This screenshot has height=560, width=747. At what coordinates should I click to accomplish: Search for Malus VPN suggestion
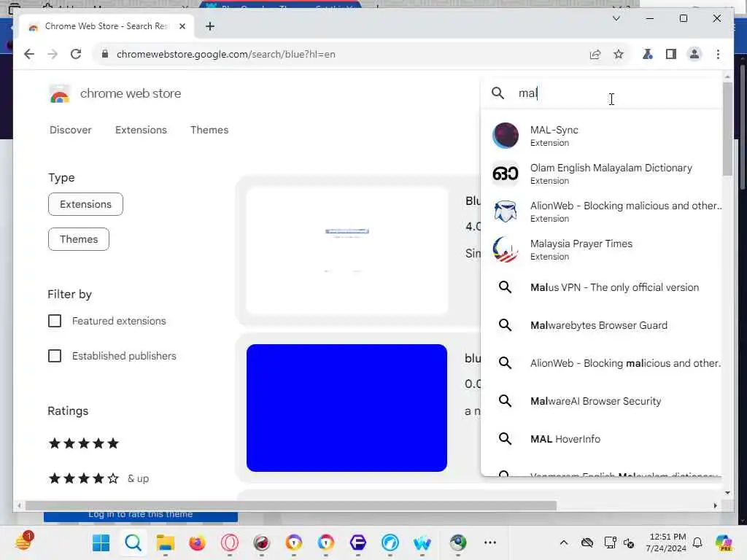coord(601,287)
